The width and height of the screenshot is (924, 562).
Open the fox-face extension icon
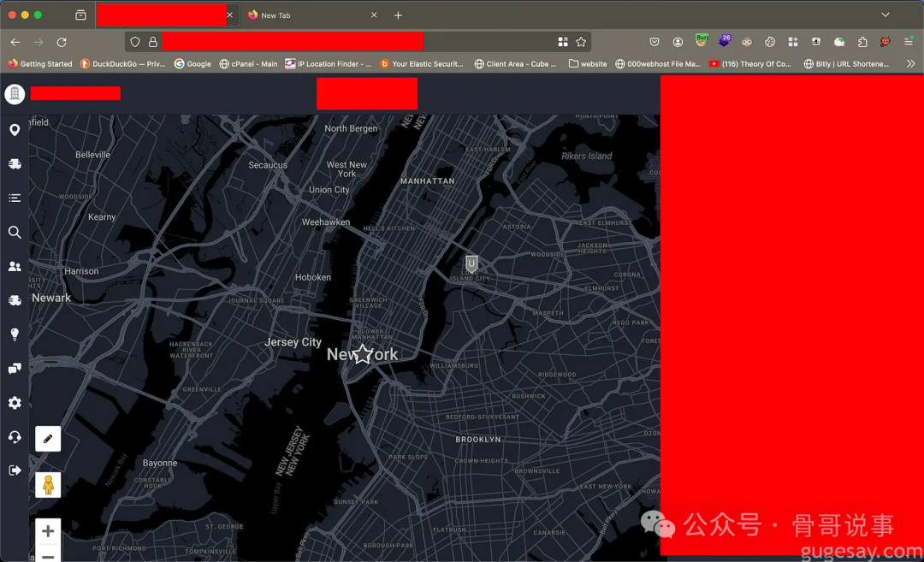tap(885, 42)
